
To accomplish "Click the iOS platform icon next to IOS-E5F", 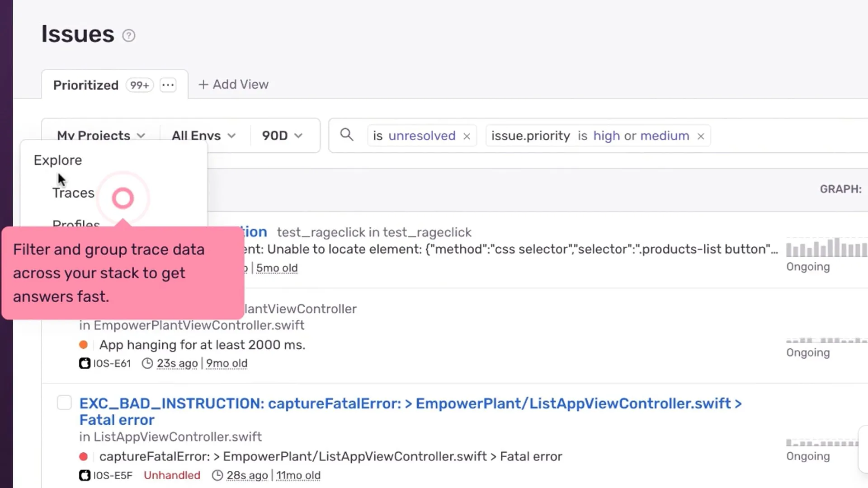I will 85,475.
